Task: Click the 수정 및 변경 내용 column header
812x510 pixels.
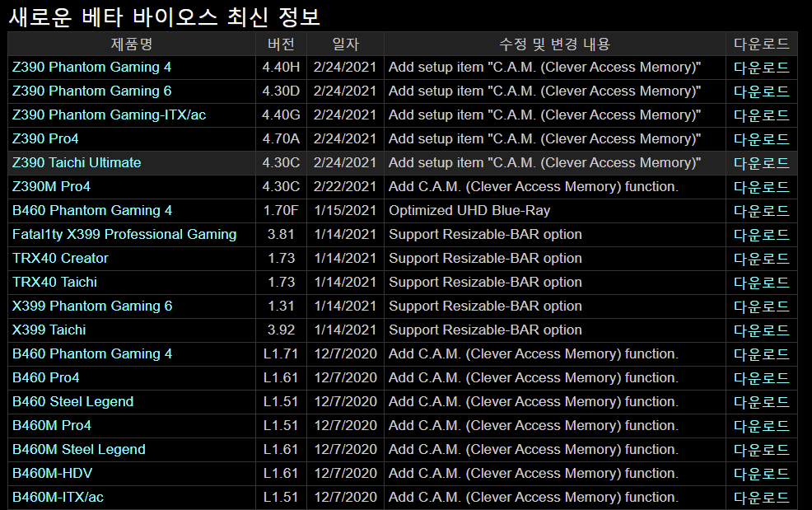Action: click(x=554, y=44)
